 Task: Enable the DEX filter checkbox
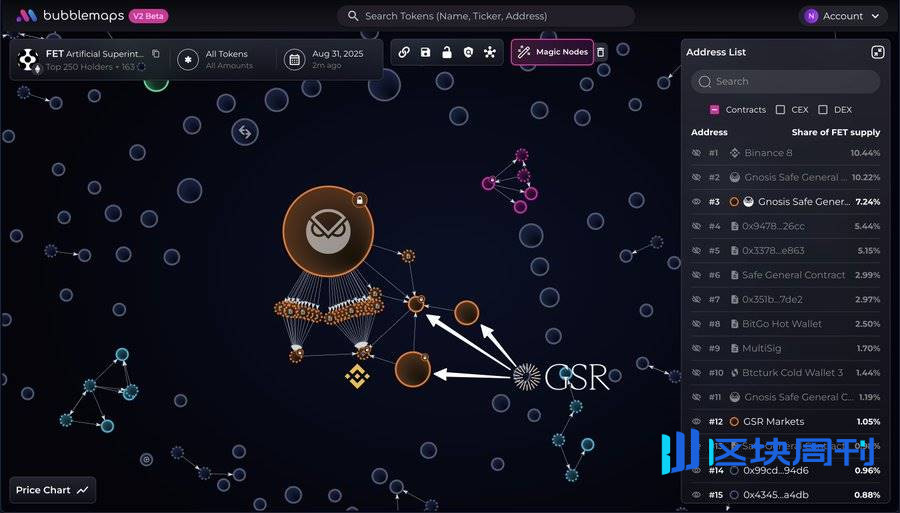[823, 110]
